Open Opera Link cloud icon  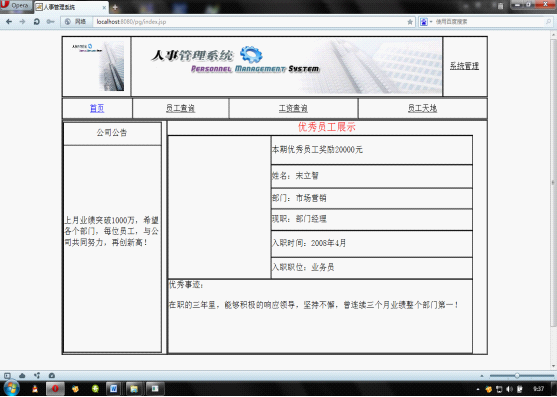point(22,375)
